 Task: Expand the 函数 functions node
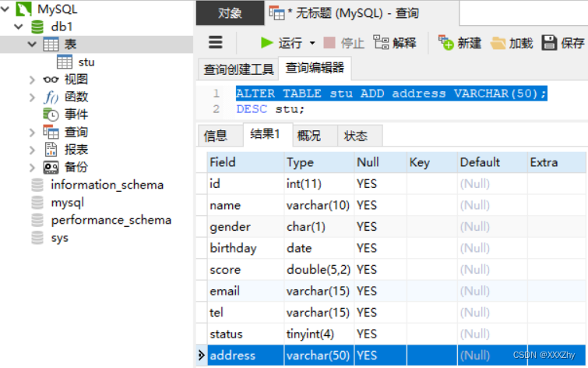pos(32,97)
